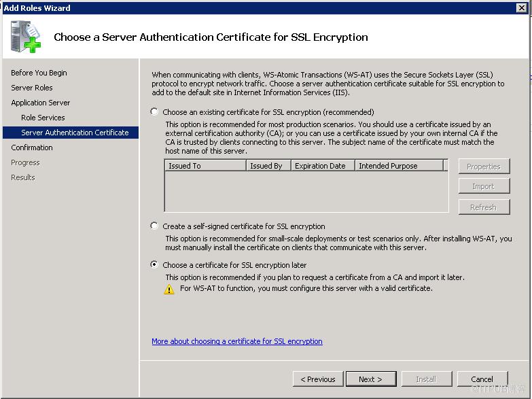Viewport: 532px width, 399px height.
Task: Open 'More about choosing a certificate' link
Action: click(x=237, y=341)
